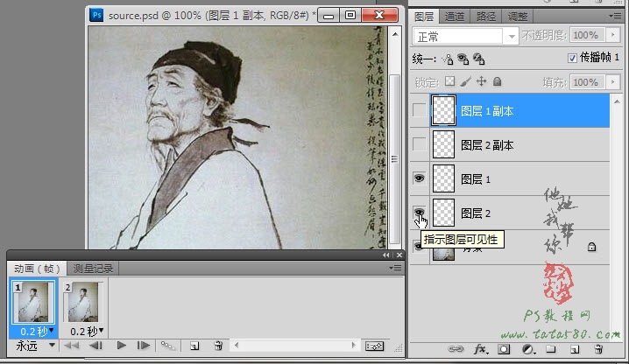This screenshot has width=629, height=364.
Task: Toggle lock all padlock icon
Action: coord(497,81)
